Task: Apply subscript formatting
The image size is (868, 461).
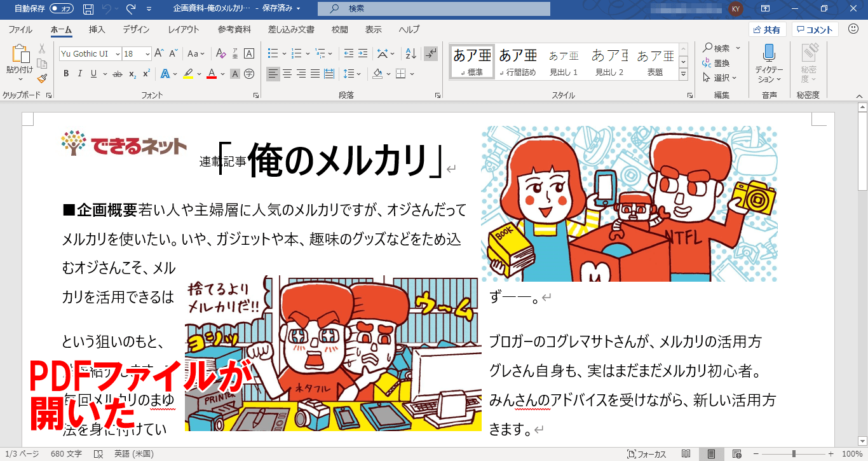Action: tap(132, 74)
